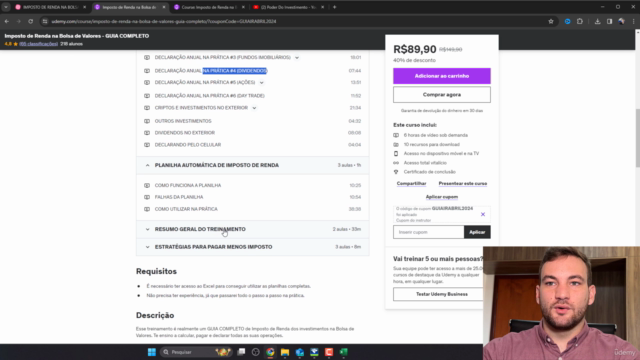Select COMO UTILIZAR NA PRÁTICA lecture title
Viewport: 640px width, 360px height.
pos(186,209)
